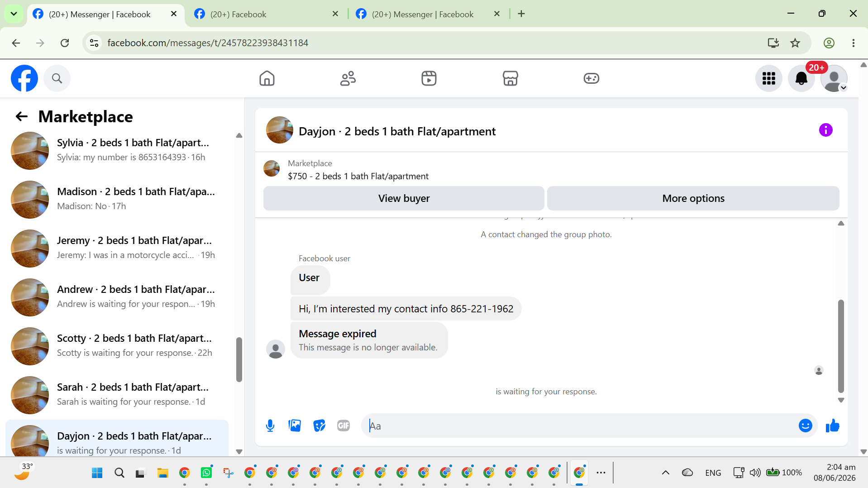Click the ENG language indicator

coord(713,473)
